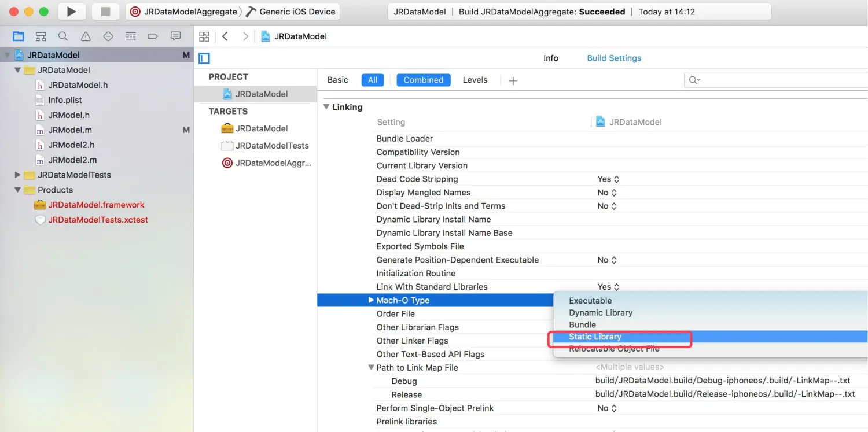The width and height of the screenshot is (868, 432).
Task: Open the Project navigator folder icon
Action: pos(19,36)
